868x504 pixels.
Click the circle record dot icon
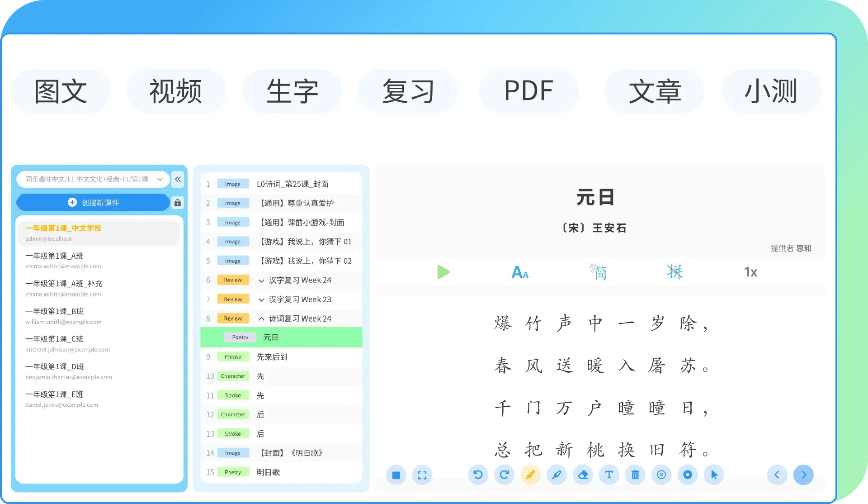pyautogui.click(x=688, y=475)
